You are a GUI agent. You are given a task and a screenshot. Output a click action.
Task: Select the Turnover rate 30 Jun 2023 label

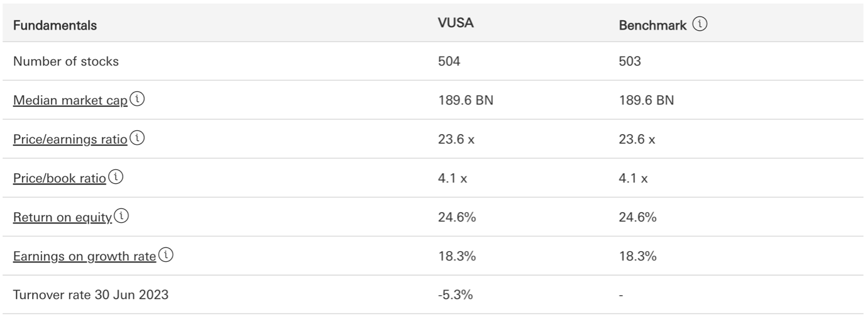coord(91,295)
